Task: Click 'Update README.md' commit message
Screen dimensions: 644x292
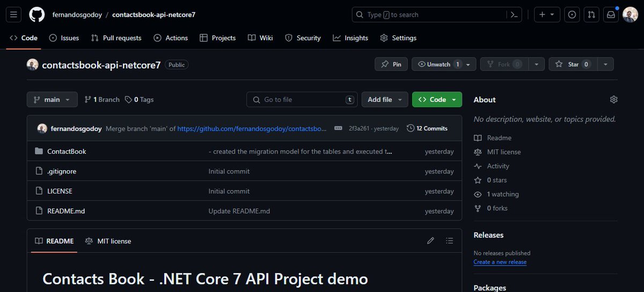Action: 239,211
